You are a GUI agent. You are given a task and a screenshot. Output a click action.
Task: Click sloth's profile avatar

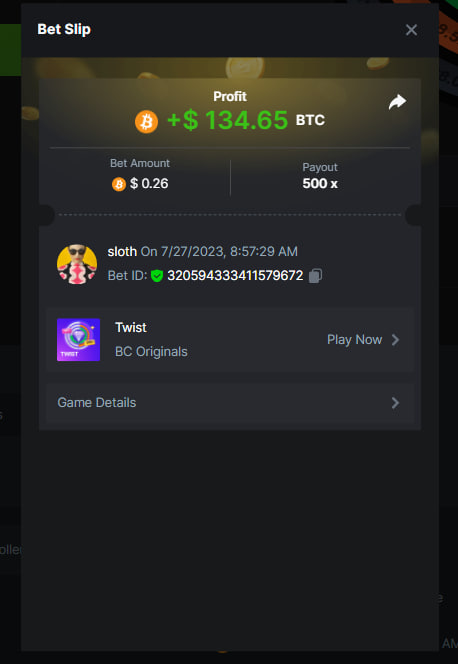point(77,264)
